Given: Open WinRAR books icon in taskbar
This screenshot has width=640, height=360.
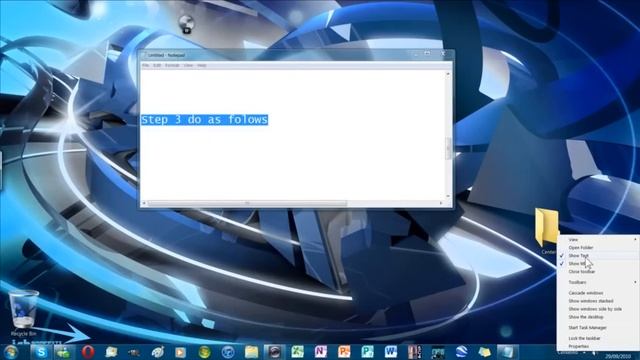Looking at the screenshot, I should pos(414,352).
